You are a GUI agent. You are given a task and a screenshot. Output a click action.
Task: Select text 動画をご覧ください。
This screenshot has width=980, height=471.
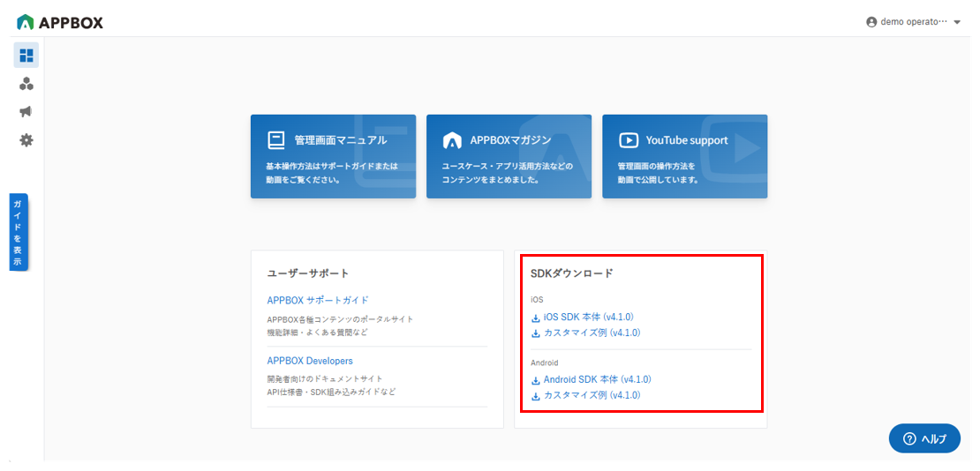pyautogui.click(x=303, y=180)
